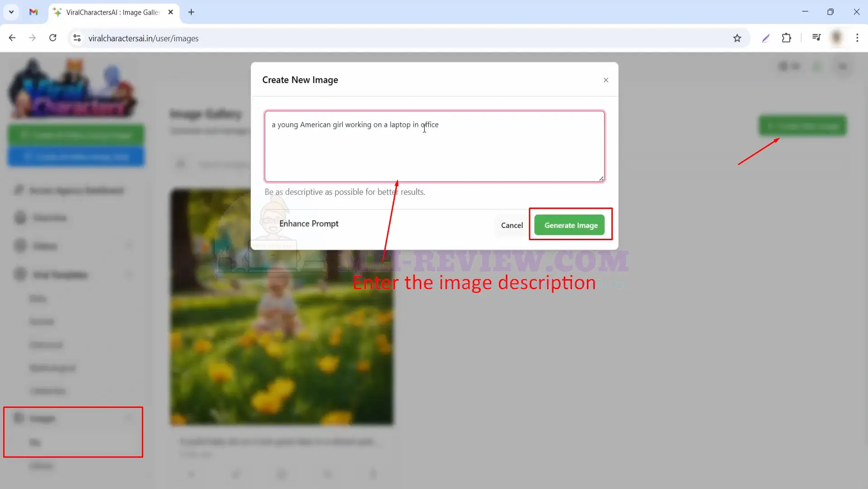Focus the image description text area
Image resolution: width=868 pixels, height=489 pixels.
(434, 146)
